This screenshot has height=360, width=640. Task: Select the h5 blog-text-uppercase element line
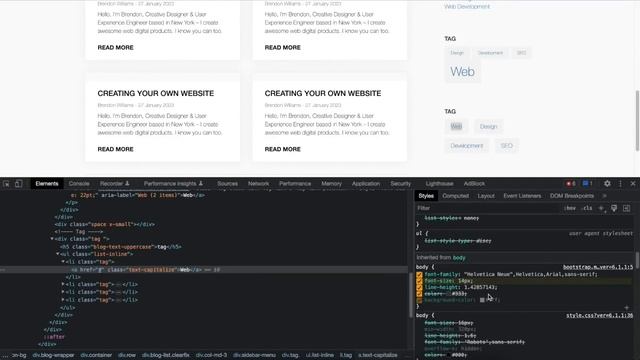tap(121, 247)
